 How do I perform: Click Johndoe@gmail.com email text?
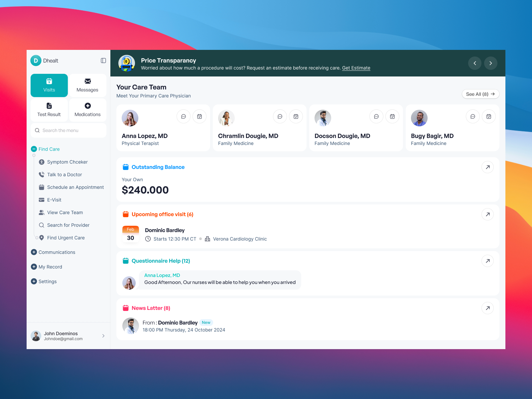click(x=63, y=339)
